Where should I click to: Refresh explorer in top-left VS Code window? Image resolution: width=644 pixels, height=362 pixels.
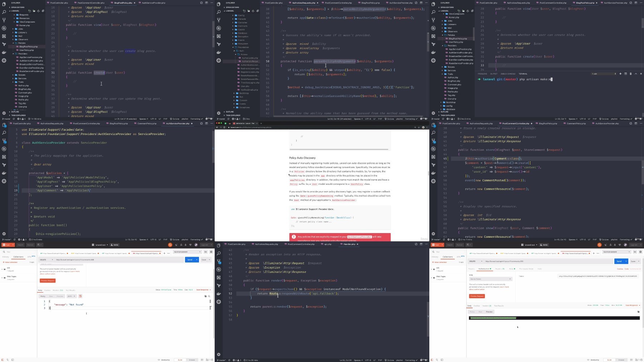pyautogui.click(x=38, y=11)
